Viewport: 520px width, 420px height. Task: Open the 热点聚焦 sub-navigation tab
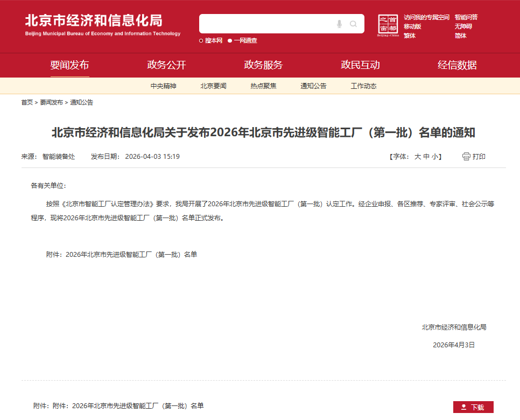(x=263, y=86)
